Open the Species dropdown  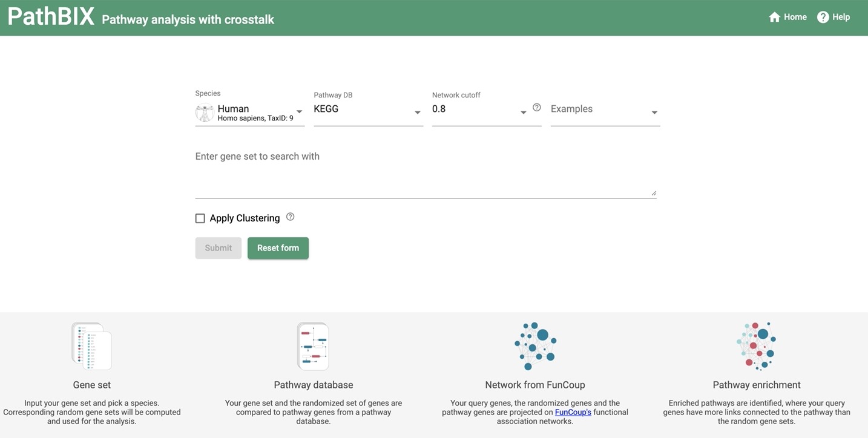[x=249, y=113]
